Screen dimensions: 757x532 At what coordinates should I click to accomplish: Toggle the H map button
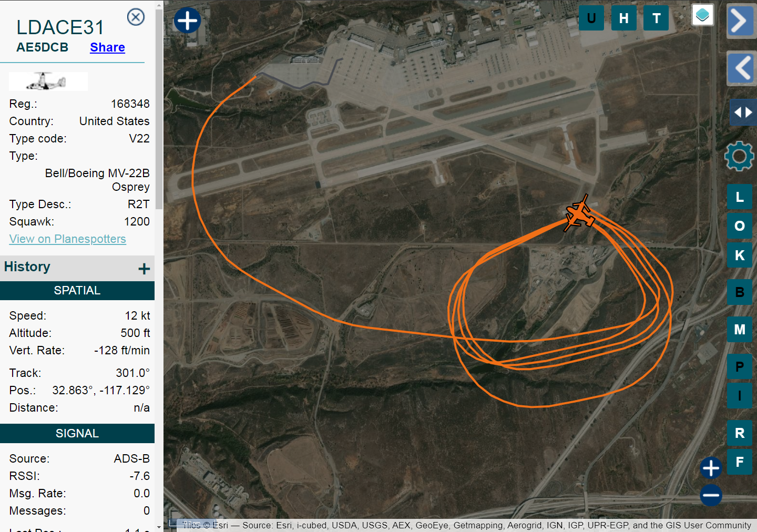coord(623,18)
